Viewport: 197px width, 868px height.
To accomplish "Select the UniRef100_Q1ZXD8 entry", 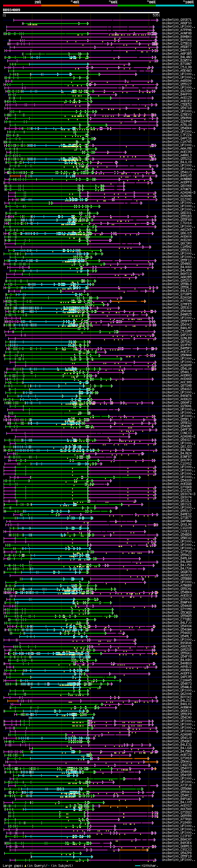I will [x=177, y=91].
